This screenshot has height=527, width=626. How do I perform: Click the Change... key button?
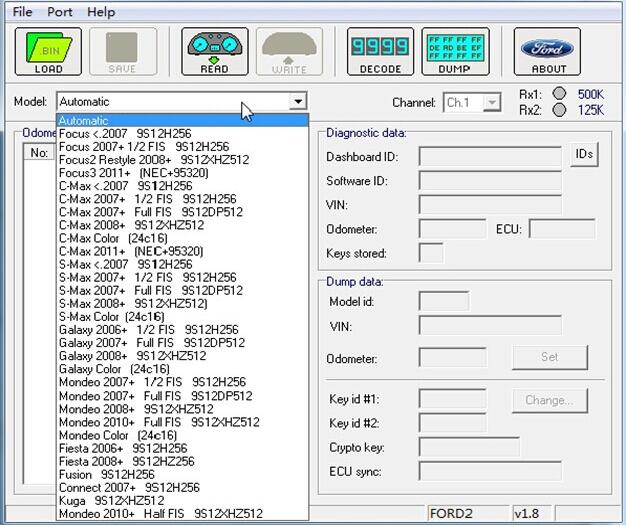(550, 400)
